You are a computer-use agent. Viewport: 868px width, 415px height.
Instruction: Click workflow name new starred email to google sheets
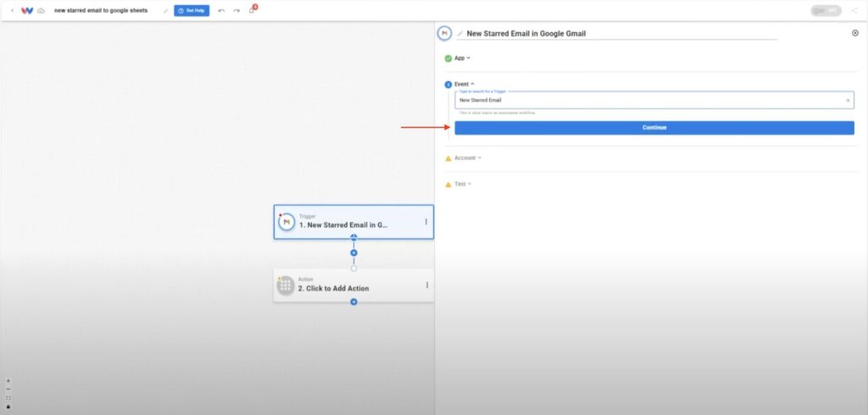point(101,10)
